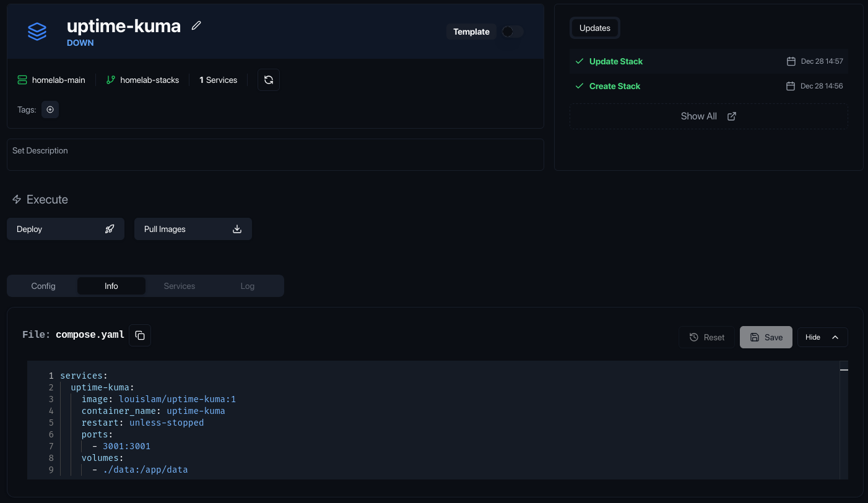Viewport: 868px width, 503px height.
Task: Save the compose.yaml file
Action: point(766,337)
